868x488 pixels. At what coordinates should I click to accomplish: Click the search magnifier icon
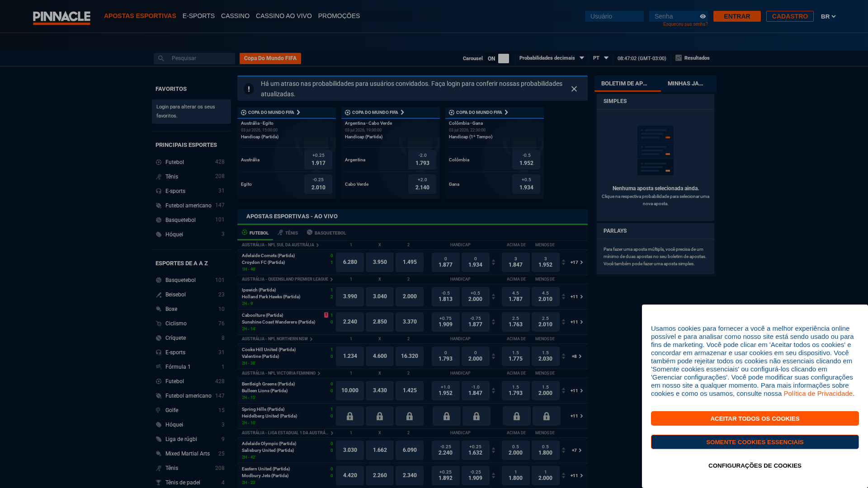[x=160, y=58]
